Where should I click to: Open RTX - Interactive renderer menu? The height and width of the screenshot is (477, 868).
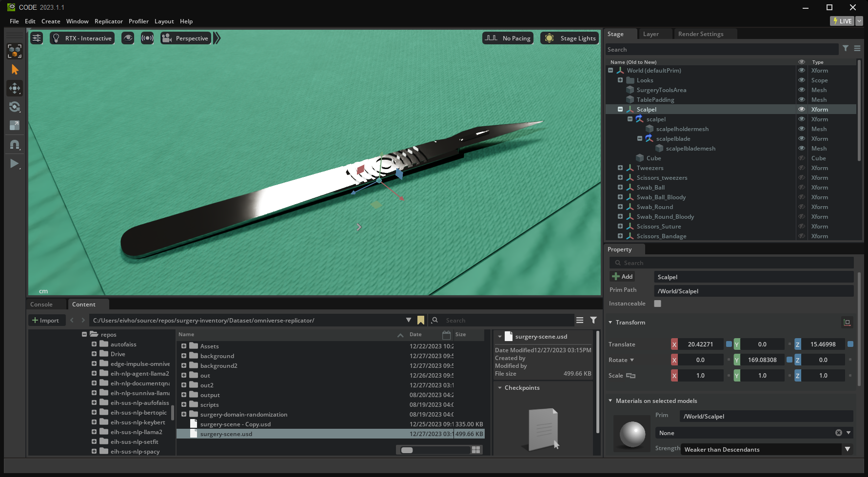82,38
